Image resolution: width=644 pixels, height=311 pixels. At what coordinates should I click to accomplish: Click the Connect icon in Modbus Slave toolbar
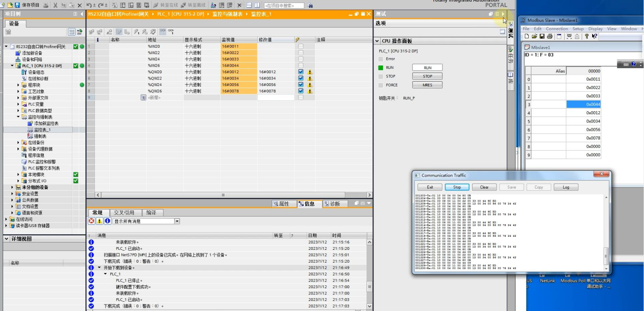[569, 36]
